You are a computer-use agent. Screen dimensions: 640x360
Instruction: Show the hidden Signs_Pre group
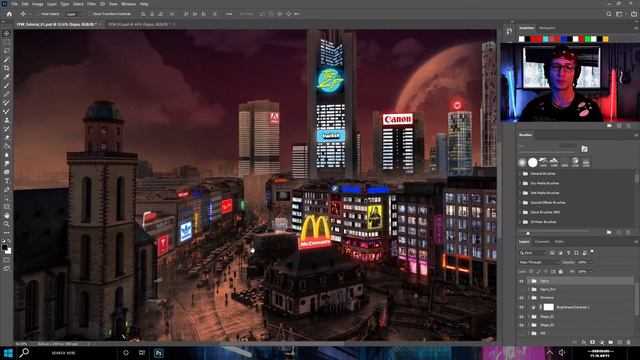[x=521, y=289]
